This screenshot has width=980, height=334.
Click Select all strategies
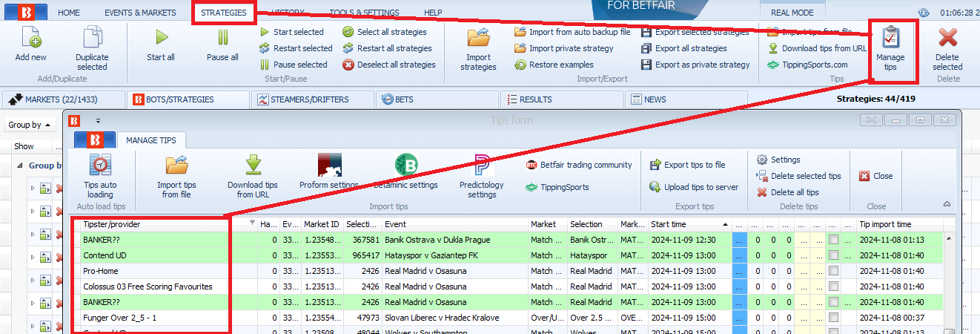click(385, 32)
